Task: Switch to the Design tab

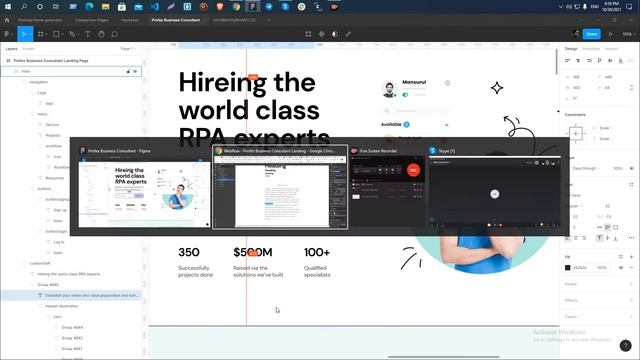Action: 571,49
